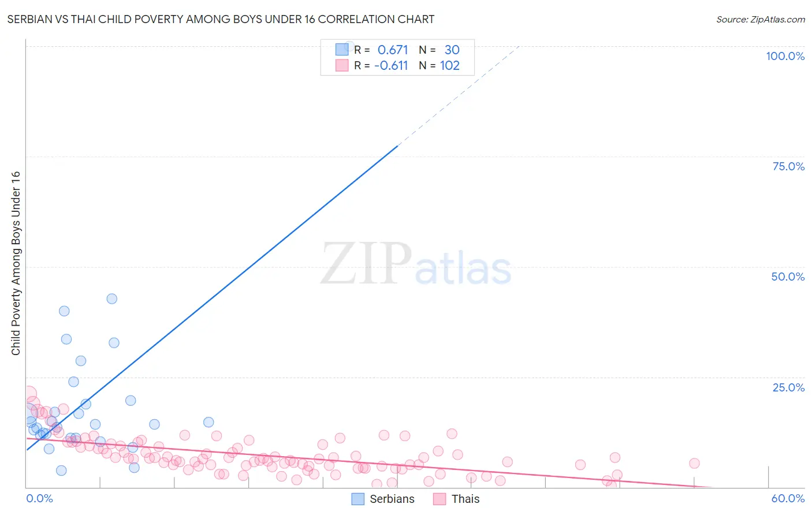
Task: Click the ZIPatlas watermark logo
Action: coord(416,264)
